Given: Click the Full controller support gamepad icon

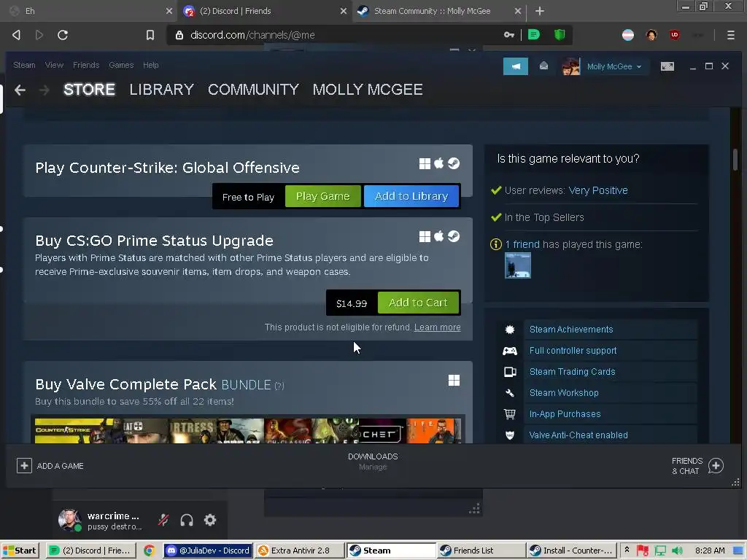Looking at the screenshot, I should point(510,351).
